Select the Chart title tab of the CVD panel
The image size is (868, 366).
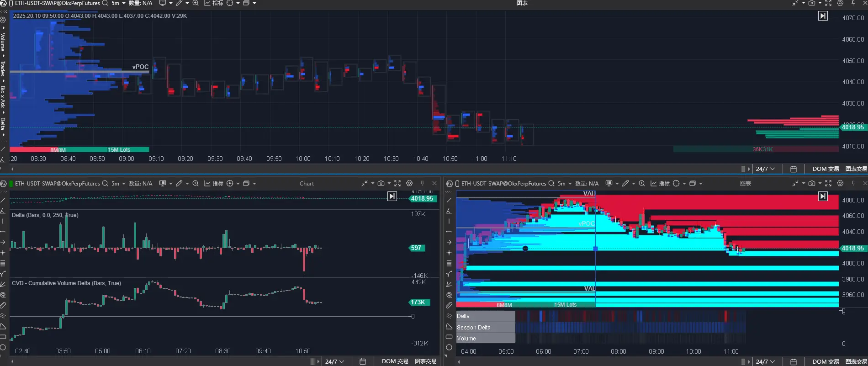click(307, 183)
